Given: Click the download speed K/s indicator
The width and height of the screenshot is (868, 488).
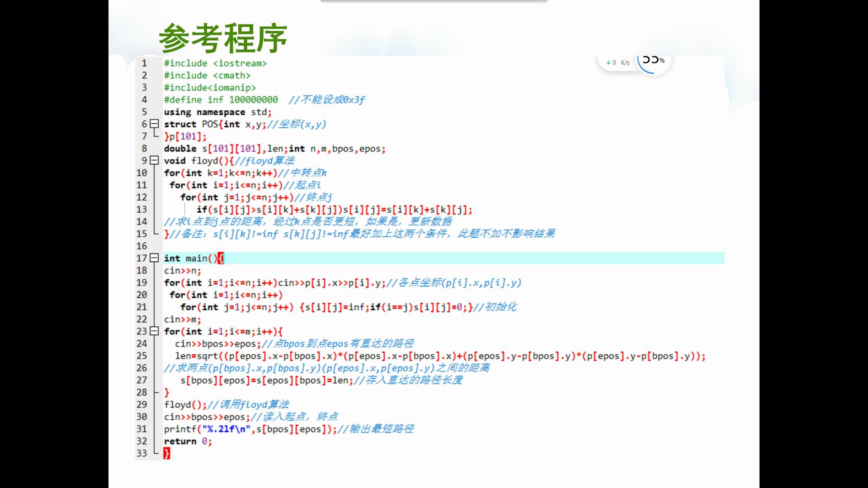Looking at the screenshot, I should [x=625, y=63].
